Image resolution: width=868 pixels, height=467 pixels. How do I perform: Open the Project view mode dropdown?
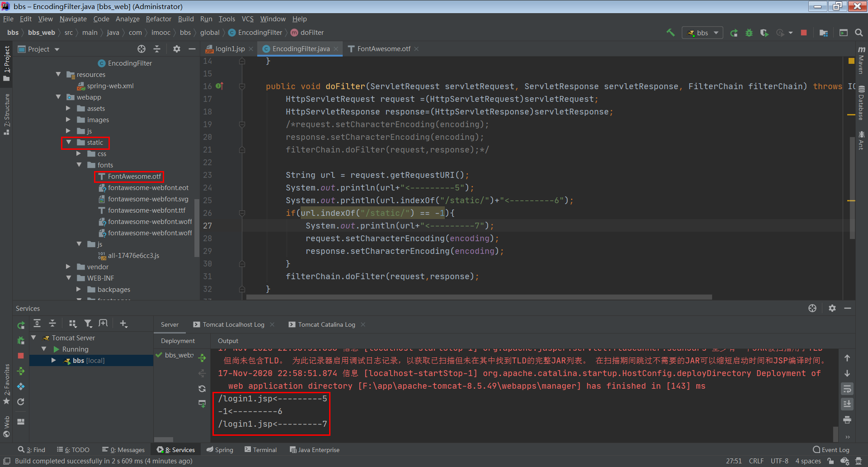57,49
